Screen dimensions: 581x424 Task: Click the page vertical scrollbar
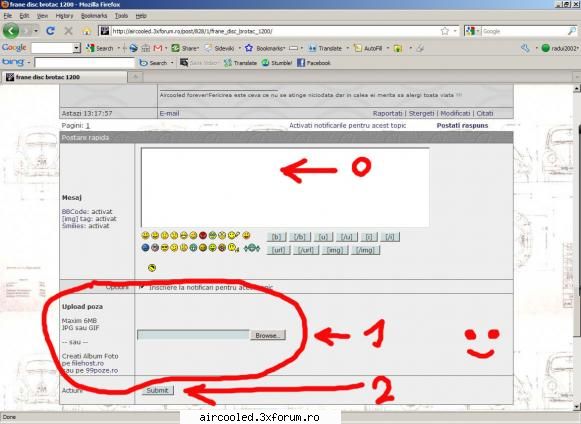pyautogui.click(x=577, y=248)
